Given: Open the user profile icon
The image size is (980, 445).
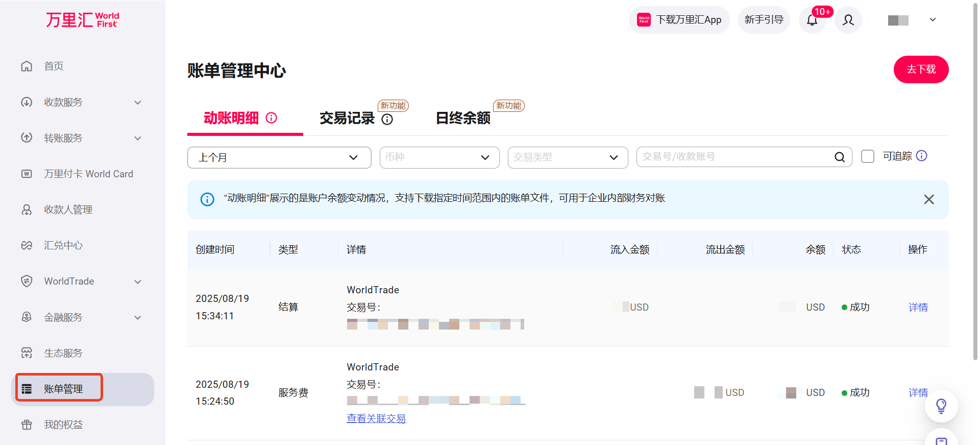Looking at the screenshot, I should 848,20.
